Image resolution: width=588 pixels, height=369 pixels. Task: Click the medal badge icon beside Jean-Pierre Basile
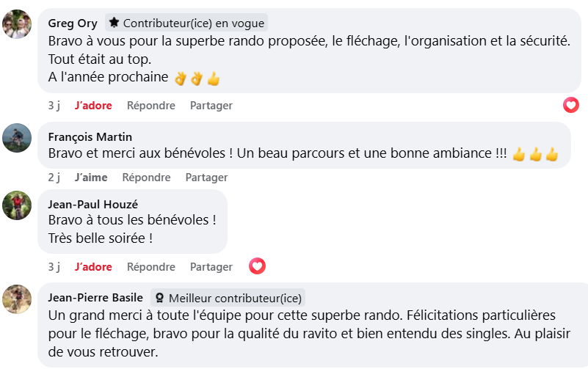coord(159,298)
